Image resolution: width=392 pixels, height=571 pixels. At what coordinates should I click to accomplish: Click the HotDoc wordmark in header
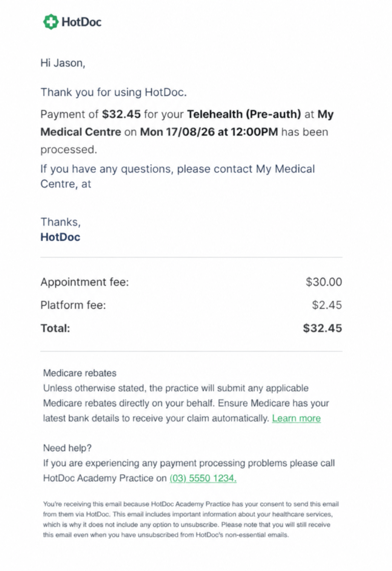point(81,22)
